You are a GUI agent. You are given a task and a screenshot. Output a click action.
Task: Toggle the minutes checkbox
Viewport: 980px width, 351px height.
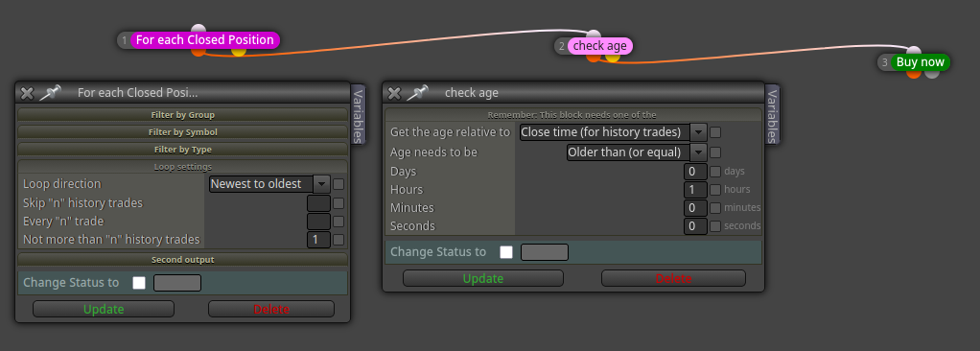(715, 207)
